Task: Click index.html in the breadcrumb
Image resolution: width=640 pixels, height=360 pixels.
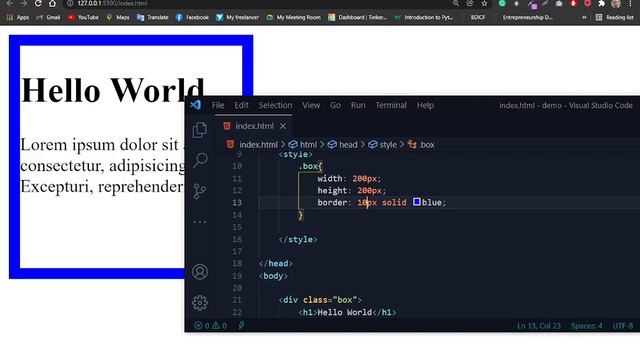Action: tap(252, 144)
